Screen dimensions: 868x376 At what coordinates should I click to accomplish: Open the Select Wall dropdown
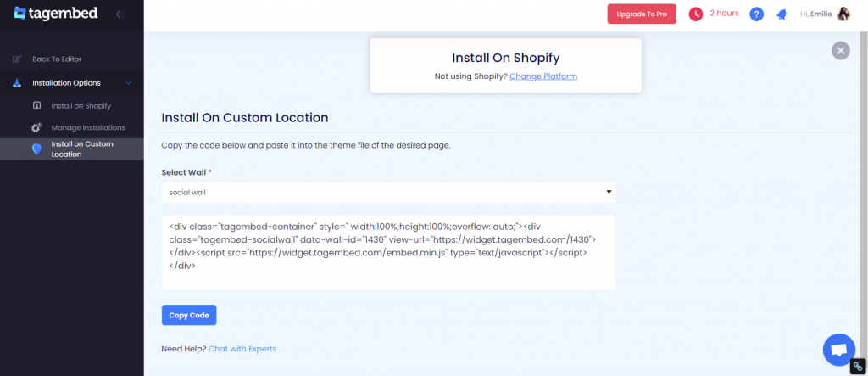click(388, 192)
